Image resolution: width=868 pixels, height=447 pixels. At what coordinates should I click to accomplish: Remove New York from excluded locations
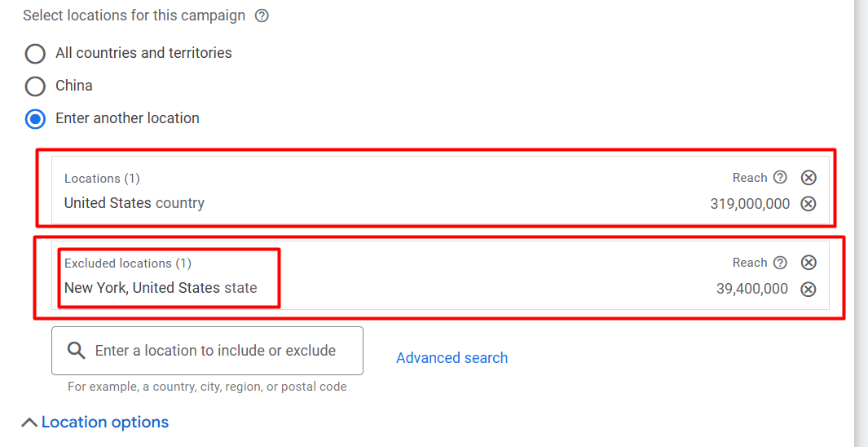(x=809, y=289)
